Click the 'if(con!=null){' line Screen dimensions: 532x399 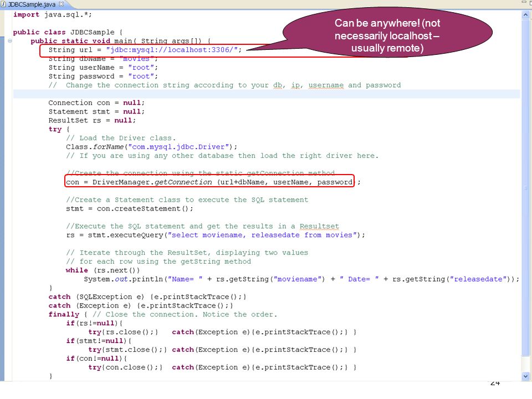coord(96,359)
